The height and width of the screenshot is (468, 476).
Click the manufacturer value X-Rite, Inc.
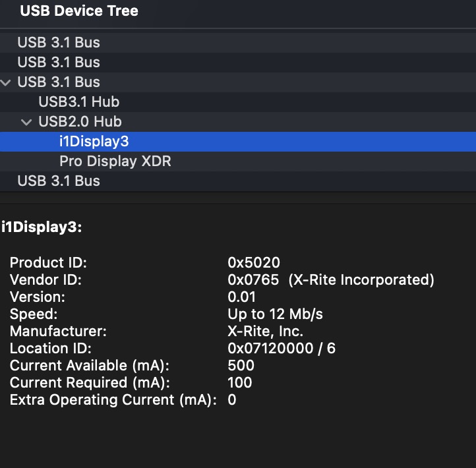click(265, 331)
